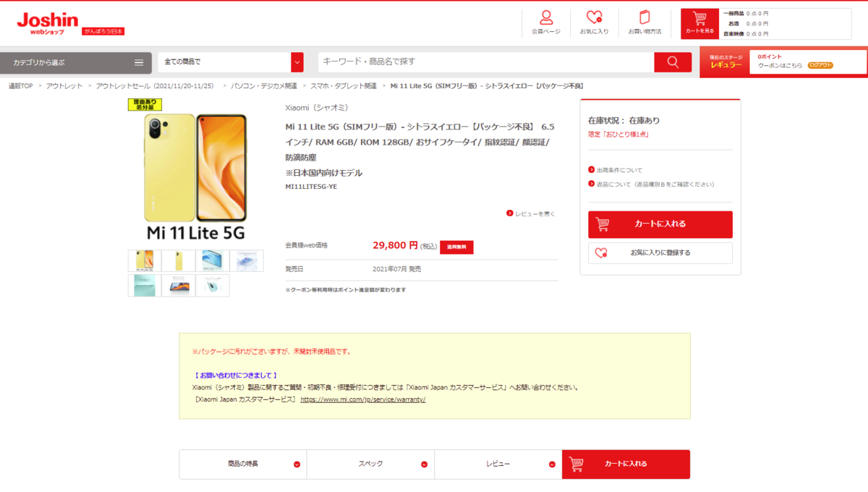This screenshot has width=868, height=492.
Task: Open the hamburger menu icon beside カテゴリから選ぶ
Action: 139,63
